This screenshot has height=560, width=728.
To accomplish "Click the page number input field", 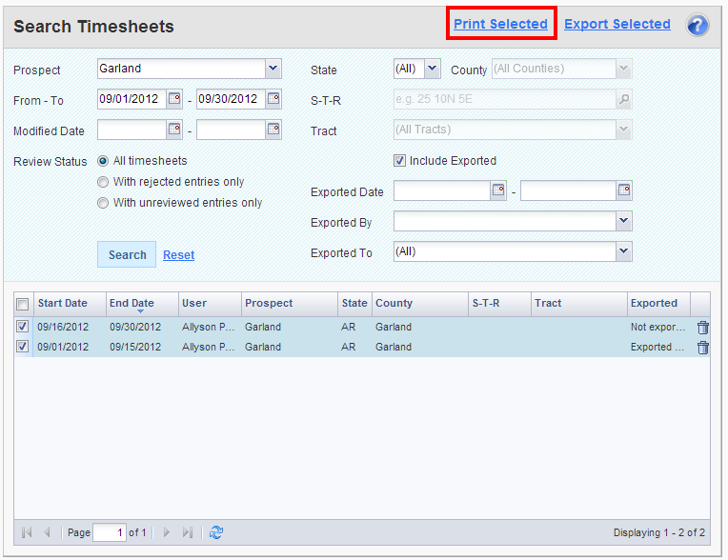I will (x=110, y=533).
